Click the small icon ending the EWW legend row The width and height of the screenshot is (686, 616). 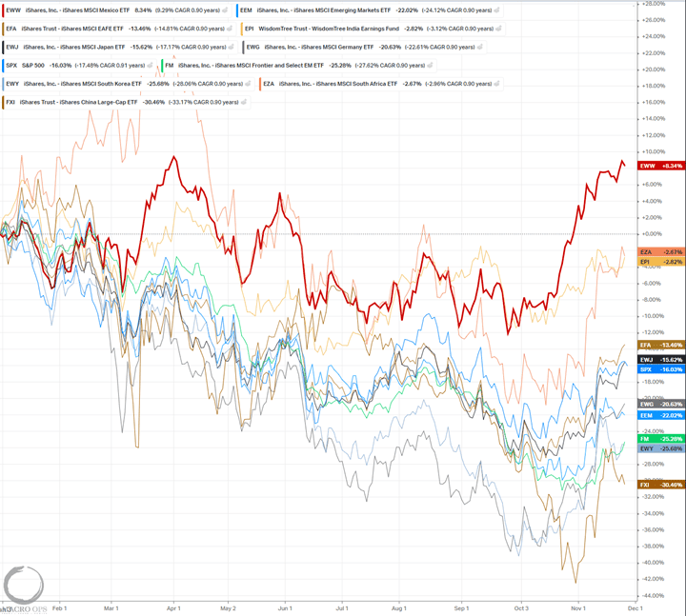coord(225,10)
